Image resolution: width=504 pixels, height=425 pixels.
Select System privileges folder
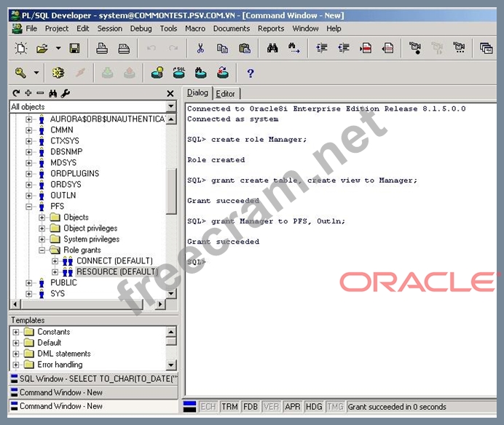coord(91,239)
